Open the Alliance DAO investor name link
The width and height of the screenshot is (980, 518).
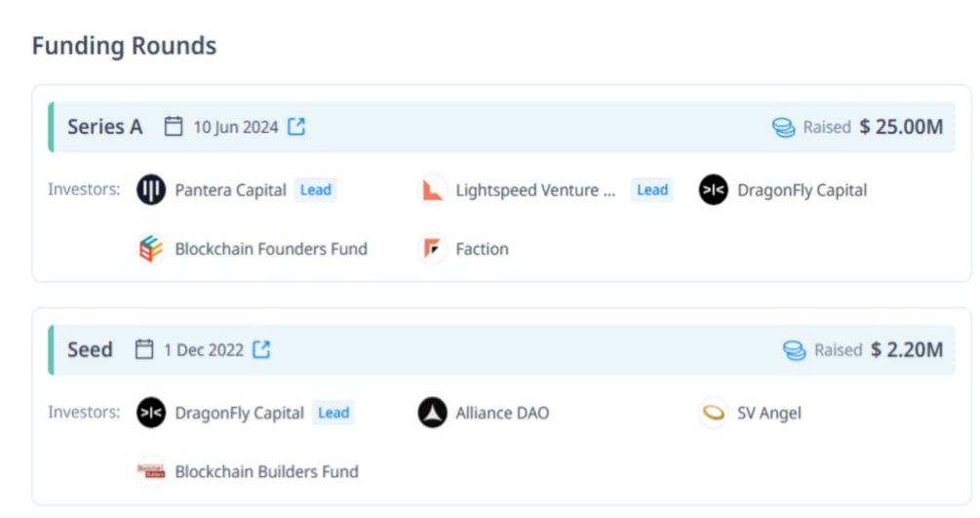(x=502, y=413)
